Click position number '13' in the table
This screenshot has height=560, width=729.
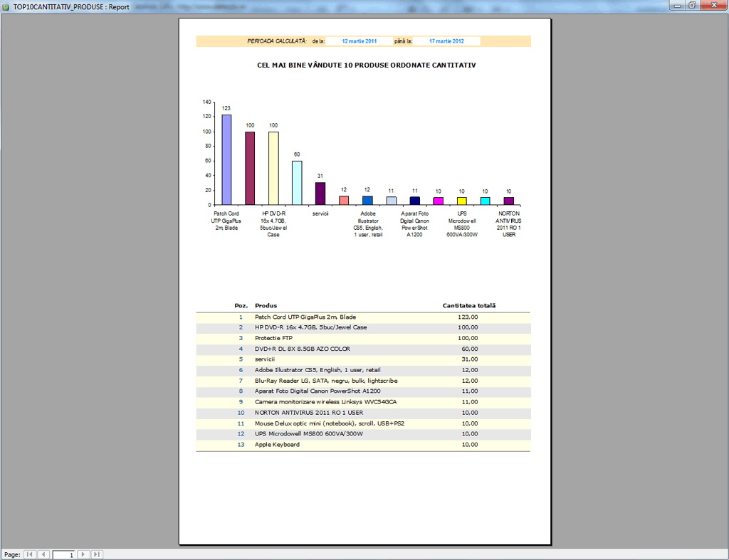tap(241, 445)
